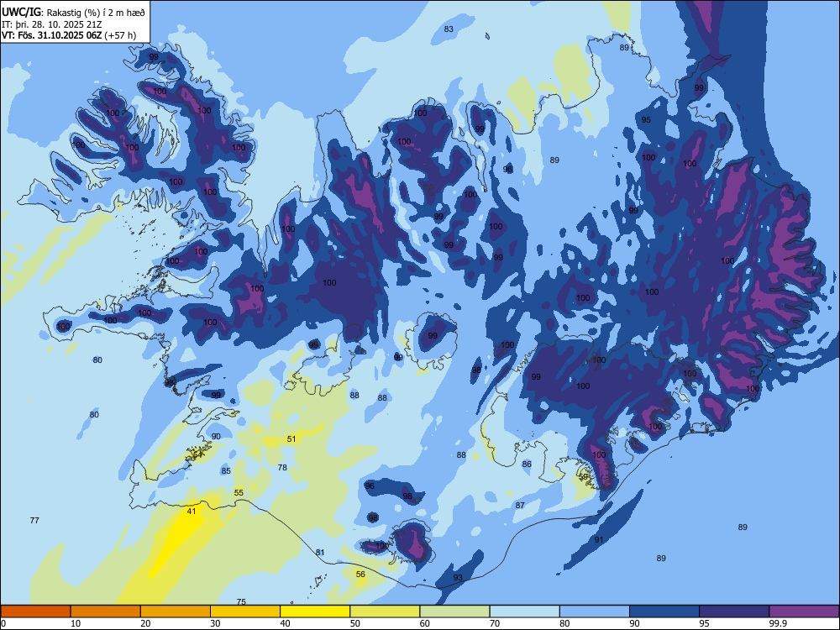Image resolution: width=840 pixels, height=630 pixels.
Task: Click the map value '75' at the bottom edge
Action: click(241, 602)
